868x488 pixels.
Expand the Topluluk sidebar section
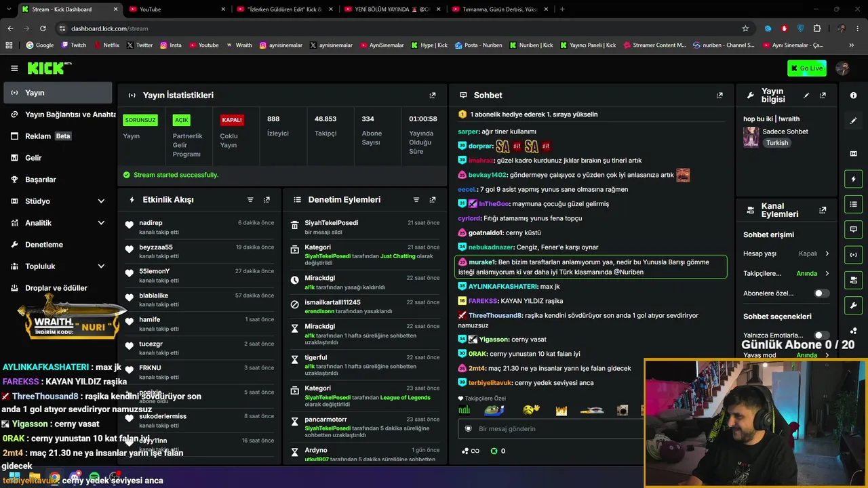[101, 266]
